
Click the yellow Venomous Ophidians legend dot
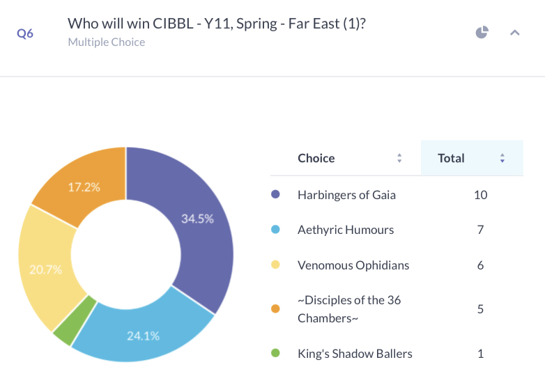(275, 265)
